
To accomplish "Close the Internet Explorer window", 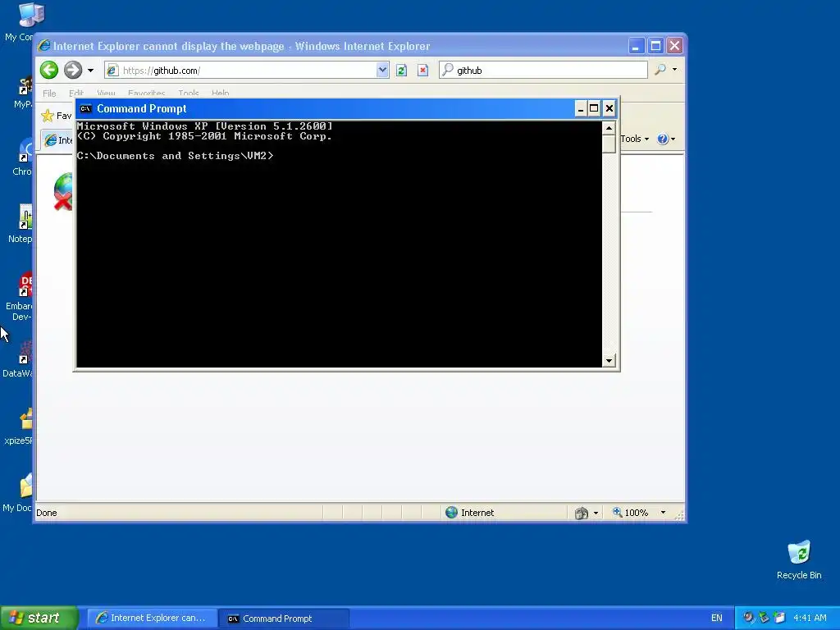I will (674, 46).
